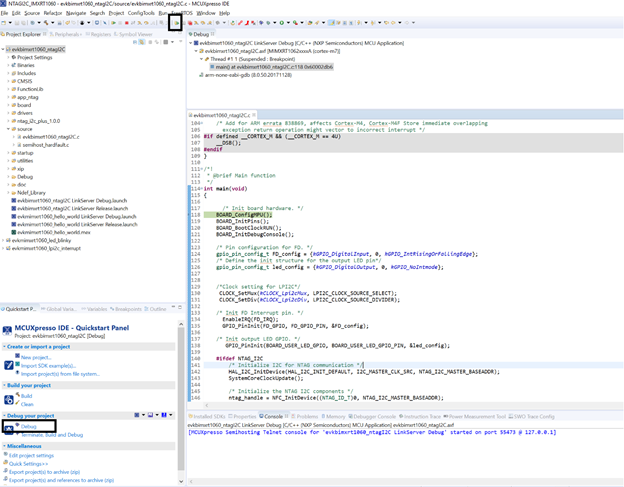Click the New project... link
Screen dimensions: 624x487
pyautogui.click(x=36, y=357)
